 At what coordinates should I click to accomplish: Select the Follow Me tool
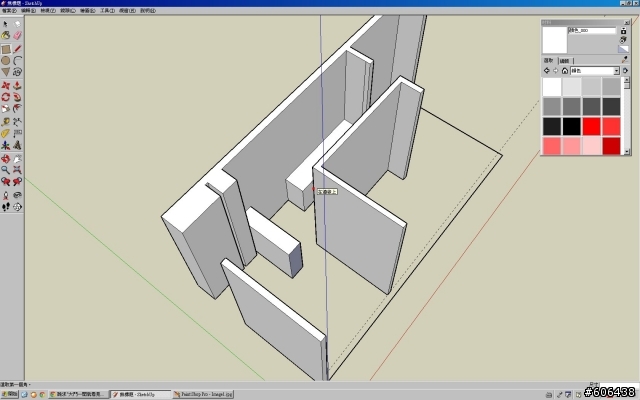[x=17, y=97]
